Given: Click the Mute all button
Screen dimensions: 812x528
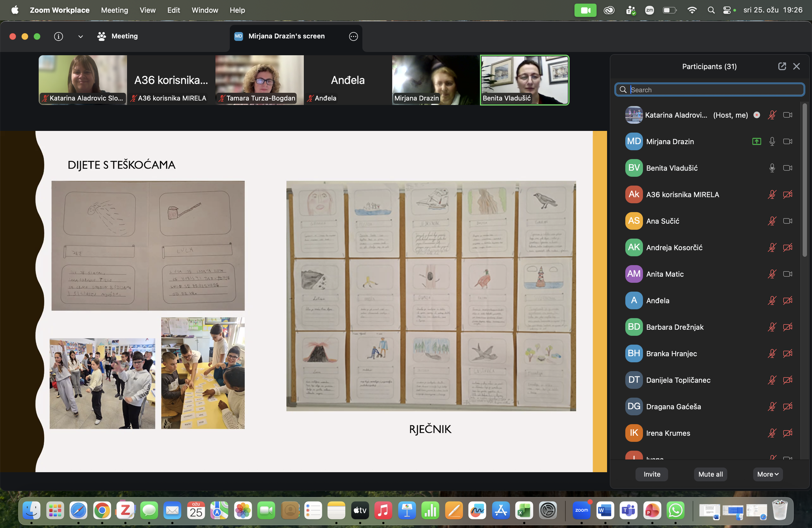Looking at the screenshot, I should coord(710,474).
